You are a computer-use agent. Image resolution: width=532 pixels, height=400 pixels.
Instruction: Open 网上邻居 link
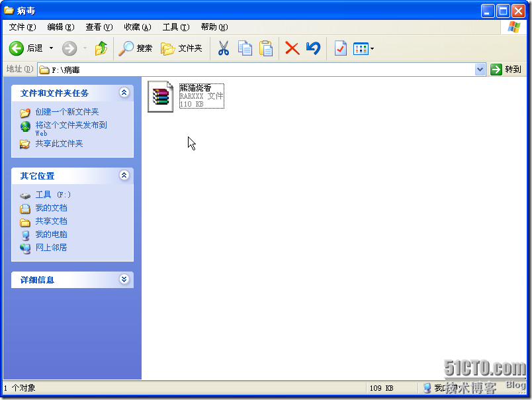(51, 248)
